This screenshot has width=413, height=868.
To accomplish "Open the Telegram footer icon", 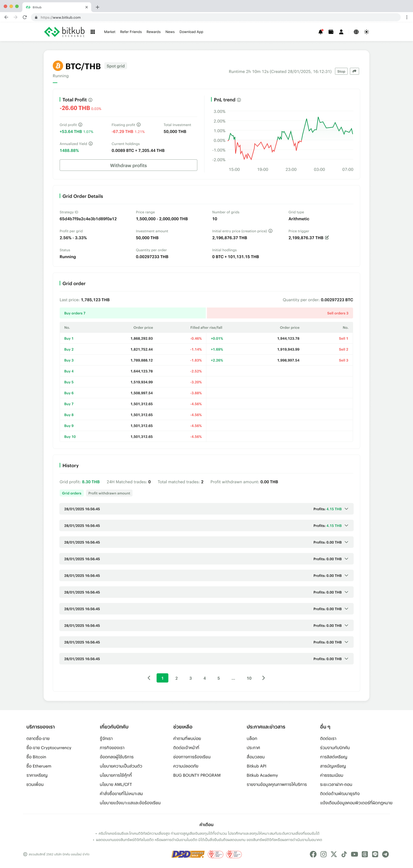I will coord(385,854).
